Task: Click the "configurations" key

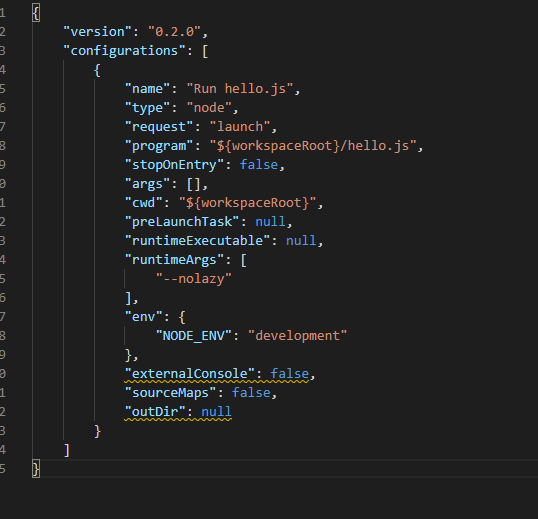Action: point(124,51)
